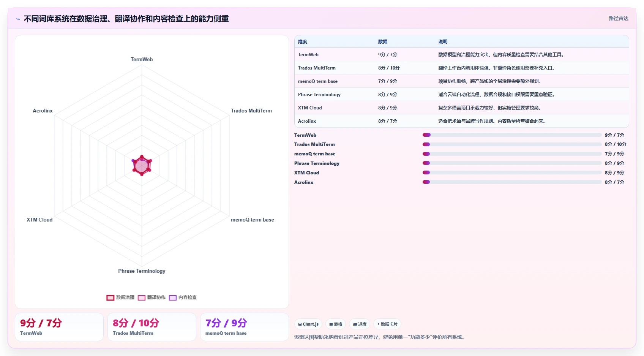Viewport: 644px width, 356px height.
Task: Click the Phrase Terminology radar axis label
Action: point(142,271)
